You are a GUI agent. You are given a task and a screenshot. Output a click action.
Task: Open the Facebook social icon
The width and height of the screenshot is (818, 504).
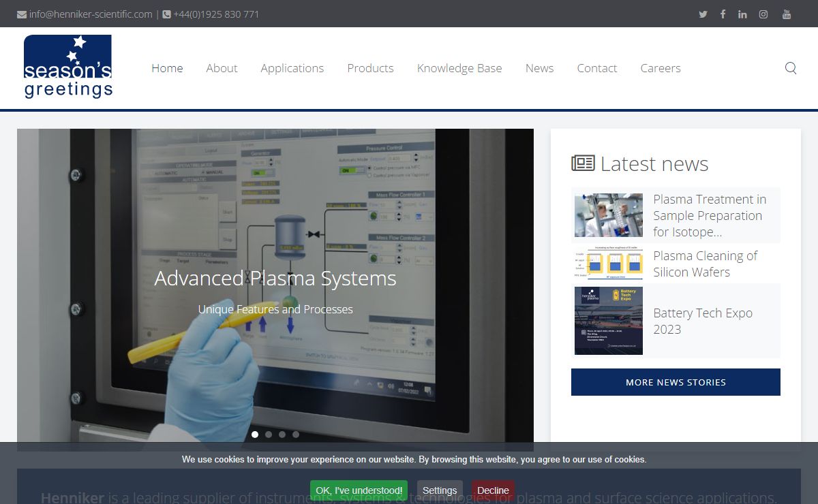723,14
